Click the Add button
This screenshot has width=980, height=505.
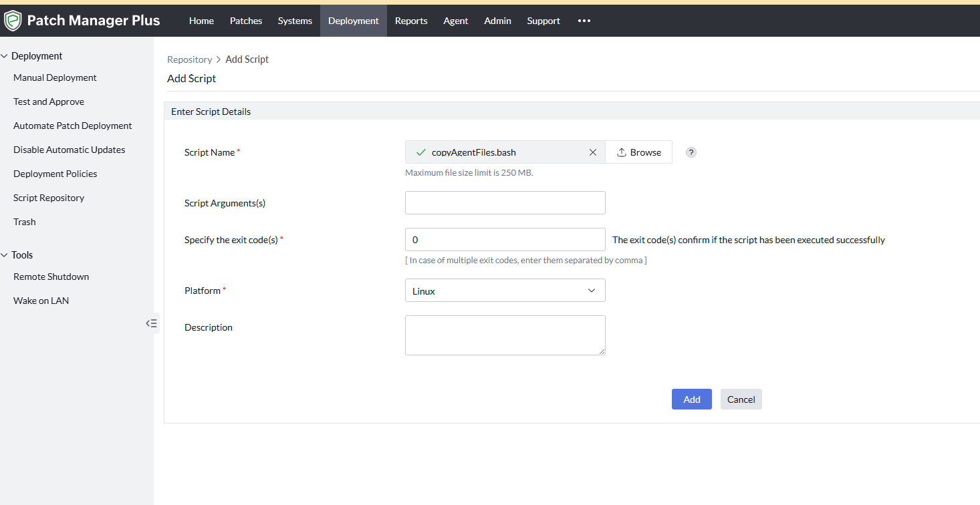pyautogui.click(x=691, y=399)
